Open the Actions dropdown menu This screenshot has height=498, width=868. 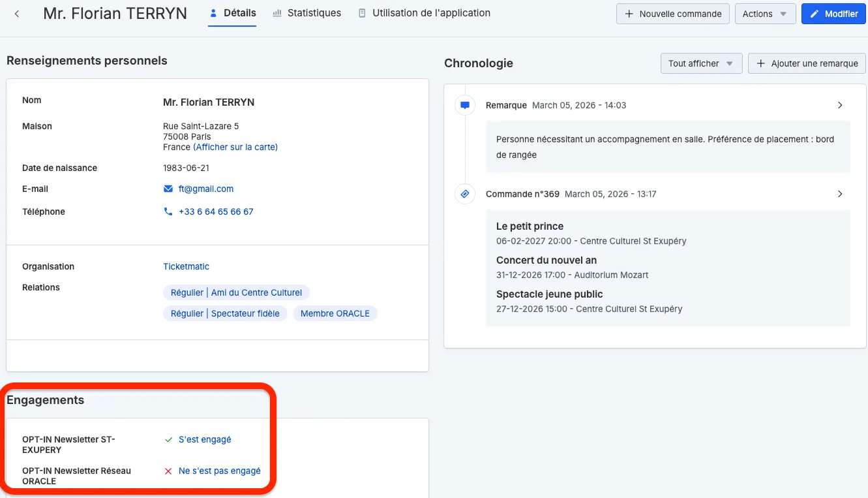766,14
